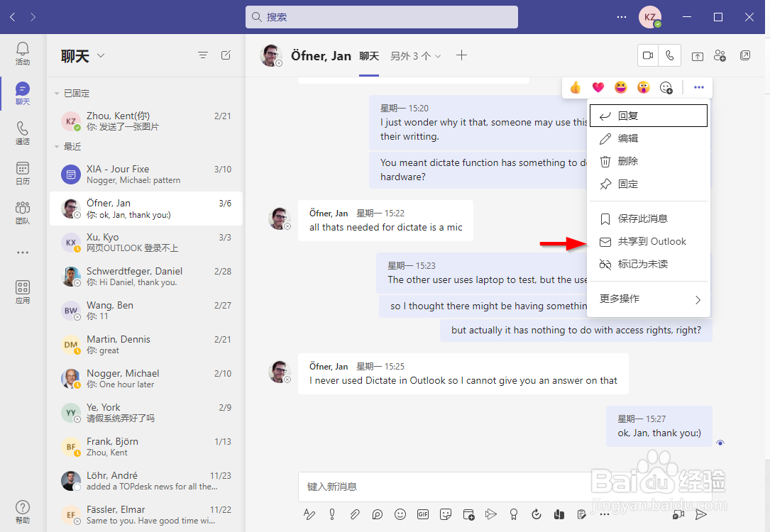Open chat with Ye, York

[x=146, y=413]
